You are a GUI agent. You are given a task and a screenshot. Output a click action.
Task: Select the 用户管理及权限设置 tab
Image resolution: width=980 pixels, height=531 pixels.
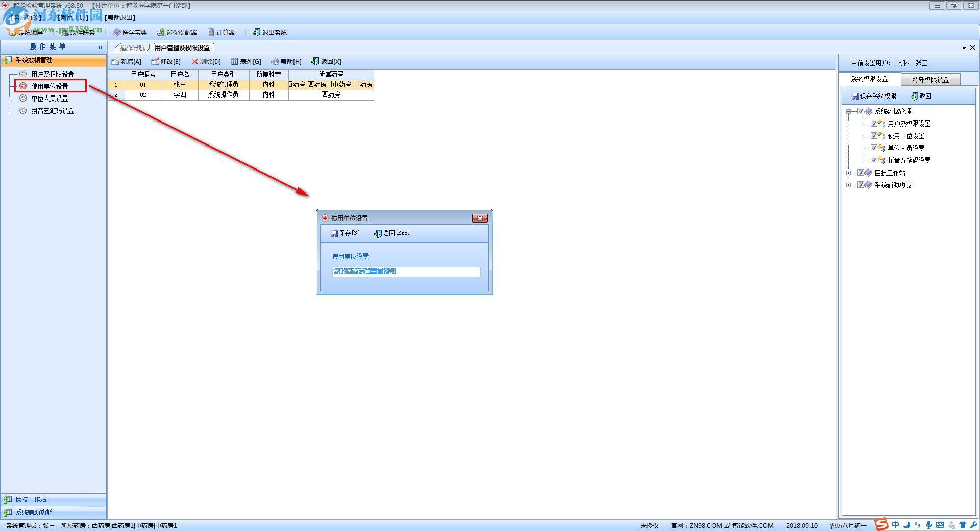coord(182,47)
